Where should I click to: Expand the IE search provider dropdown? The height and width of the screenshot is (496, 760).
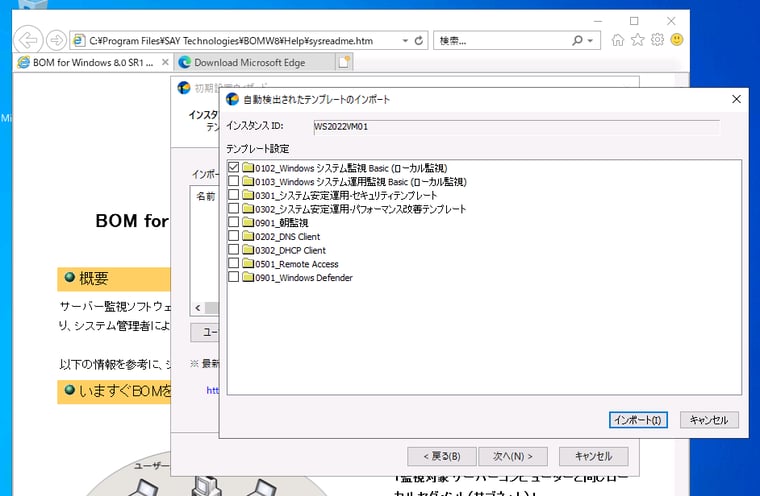[x=590, y=41]
